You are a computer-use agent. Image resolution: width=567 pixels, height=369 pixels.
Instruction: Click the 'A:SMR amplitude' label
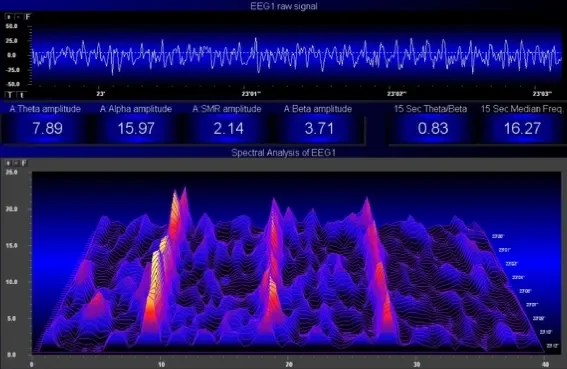[226, 109]
